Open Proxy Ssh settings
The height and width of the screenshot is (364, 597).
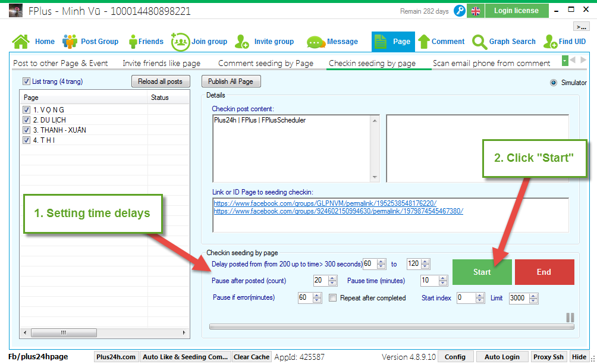(x=548, y=357)
